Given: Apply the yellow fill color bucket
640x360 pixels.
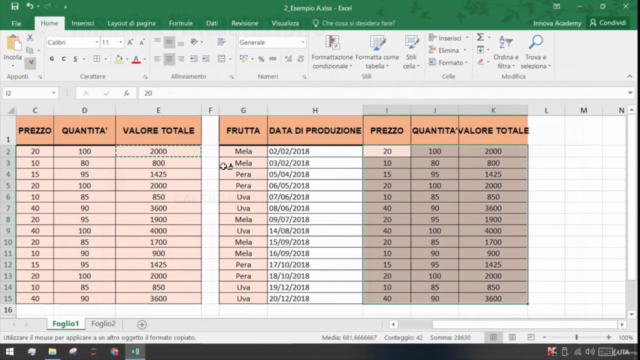Looking at the screenshot, I should [118, 59].
